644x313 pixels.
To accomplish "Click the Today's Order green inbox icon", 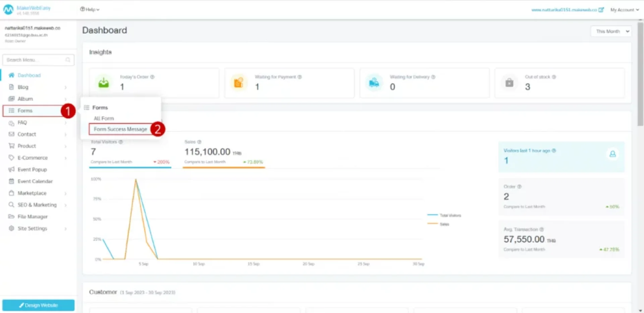I will 104,82.
